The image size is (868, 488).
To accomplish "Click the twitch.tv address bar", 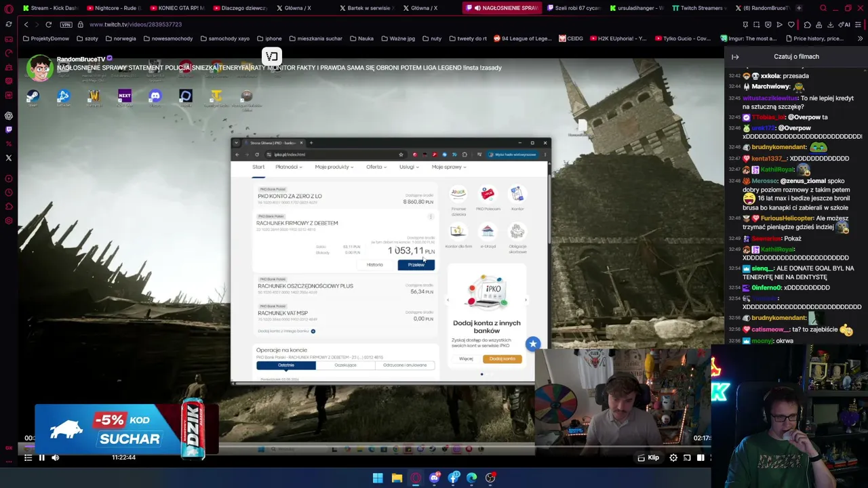I will 136,24.
